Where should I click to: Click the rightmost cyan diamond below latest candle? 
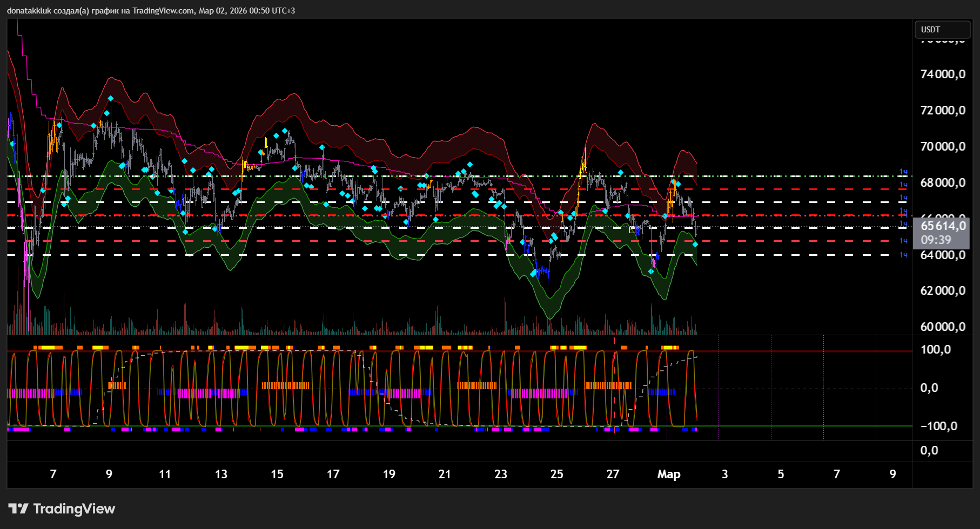click(x=695, y=245)
